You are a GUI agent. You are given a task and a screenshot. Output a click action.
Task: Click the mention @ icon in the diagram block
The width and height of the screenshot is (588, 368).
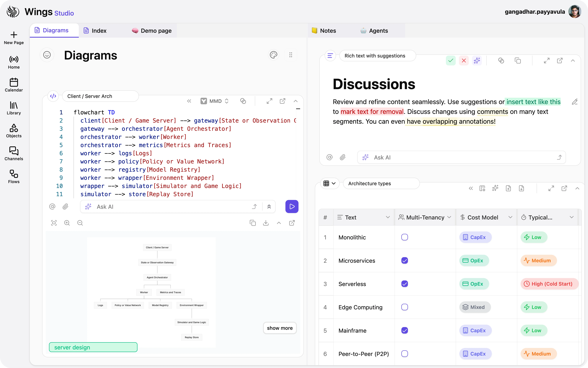click(52, 207)
